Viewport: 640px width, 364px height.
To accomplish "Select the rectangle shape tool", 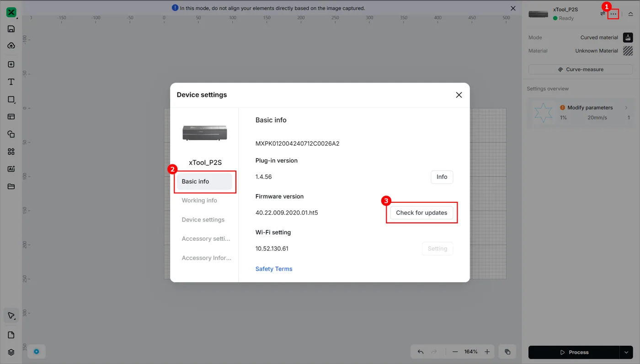I will coord(11,99).
